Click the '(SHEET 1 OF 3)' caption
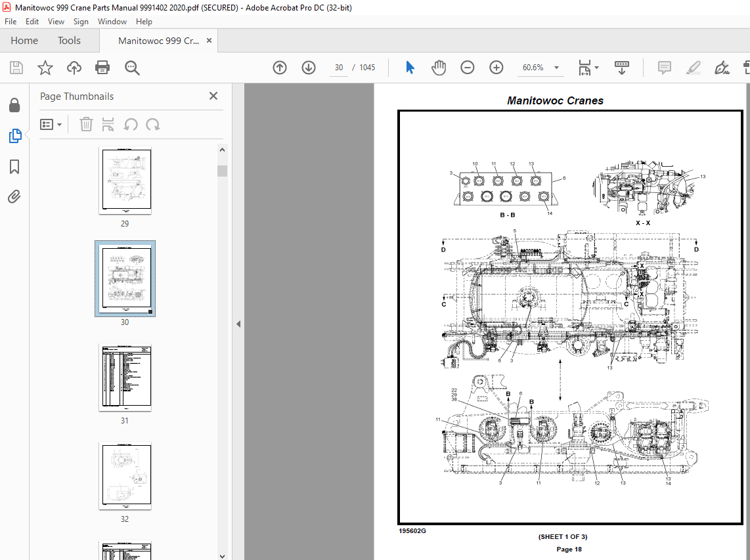 point(563,536)
